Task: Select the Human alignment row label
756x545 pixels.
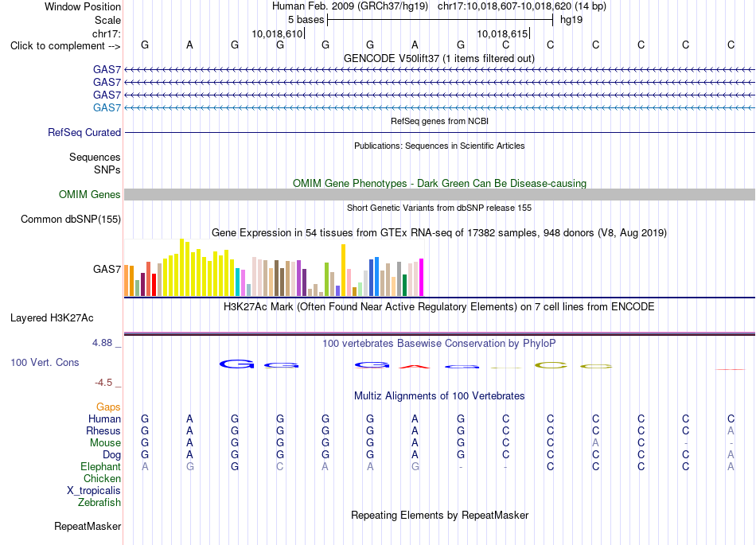Action: click(x=104, y=418)
